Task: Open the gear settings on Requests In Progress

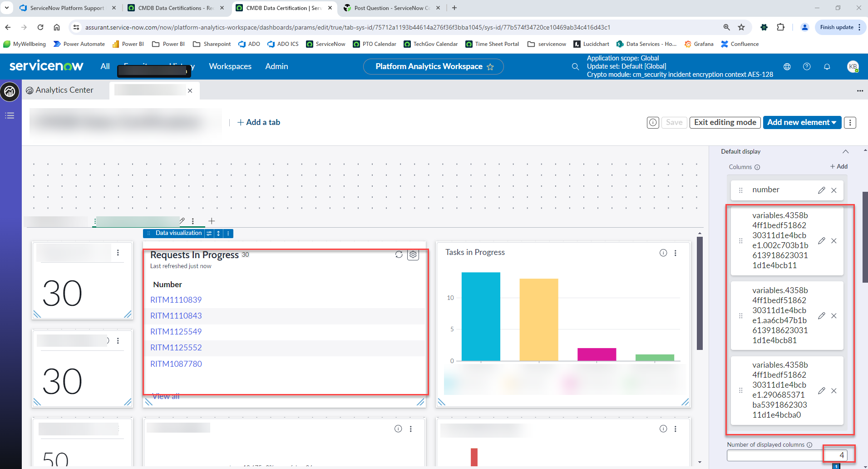Action: click(413, 255)
